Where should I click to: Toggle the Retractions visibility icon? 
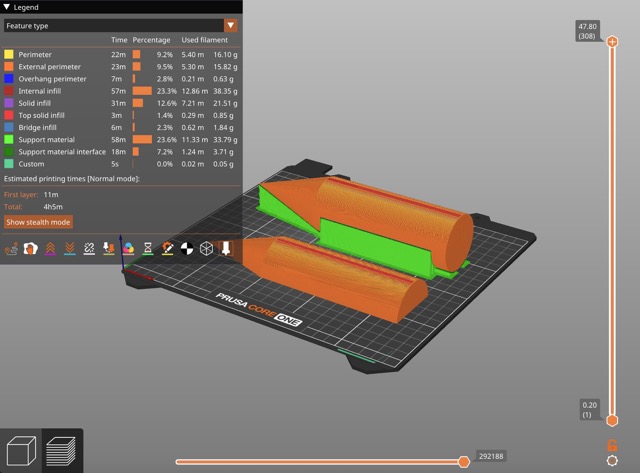click(50, 248)
